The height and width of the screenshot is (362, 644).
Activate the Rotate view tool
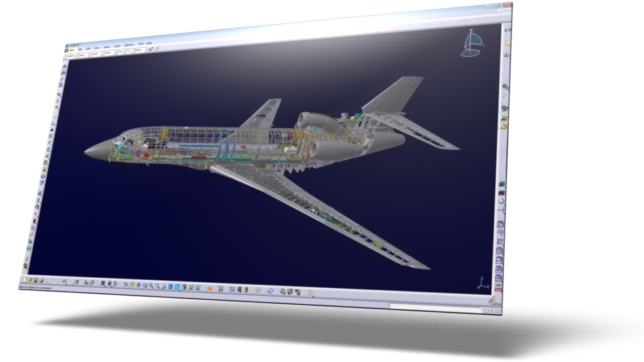(x=144, y=287)
